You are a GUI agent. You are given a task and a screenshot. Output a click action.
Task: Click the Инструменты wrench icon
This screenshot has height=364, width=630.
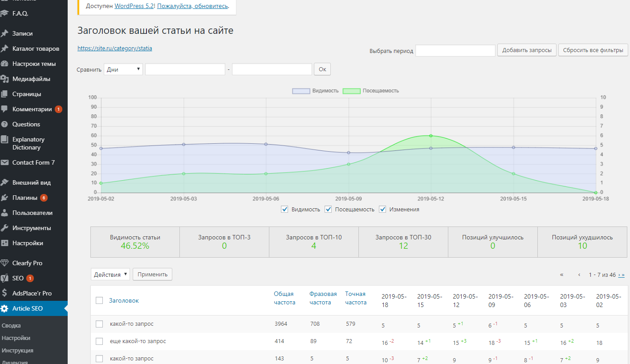pos(4,228)
